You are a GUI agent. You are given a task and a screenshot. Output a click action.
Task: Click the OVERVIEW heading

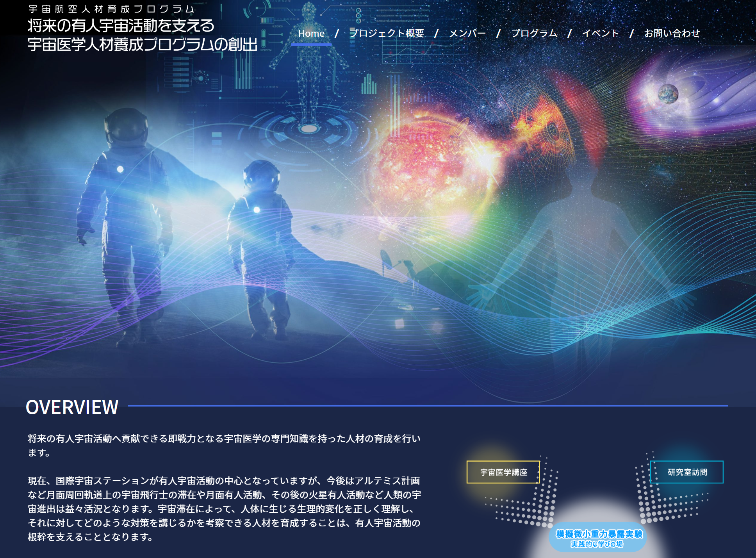pos(72,407)
